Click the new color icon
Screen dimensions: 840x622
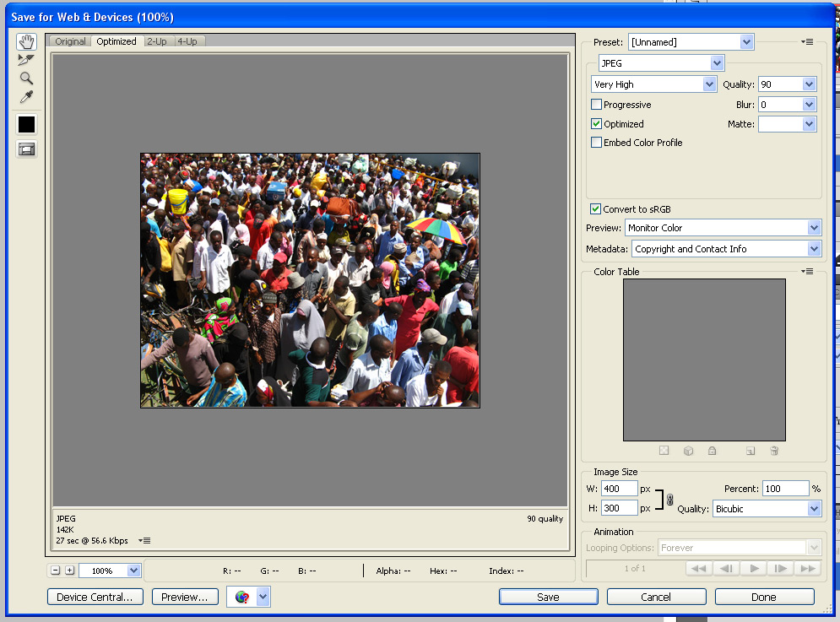(x=751, y=451)
